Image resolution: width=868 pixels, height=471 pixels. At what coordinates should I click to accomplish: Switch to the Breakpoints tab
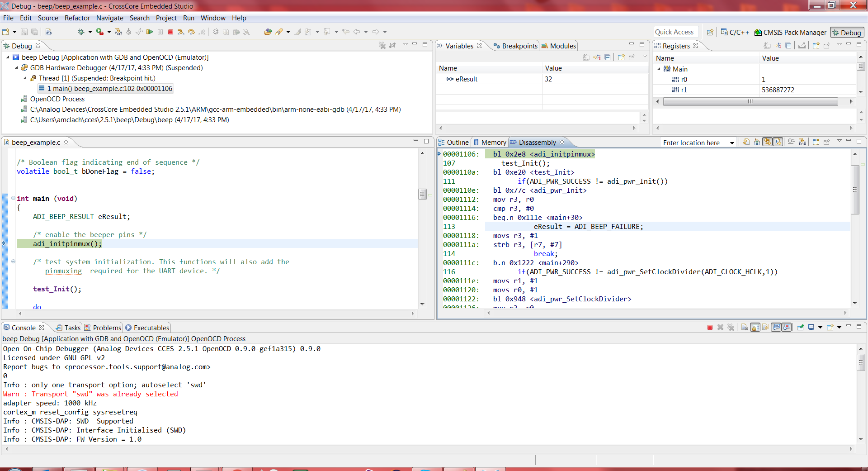tap(515, 46)
